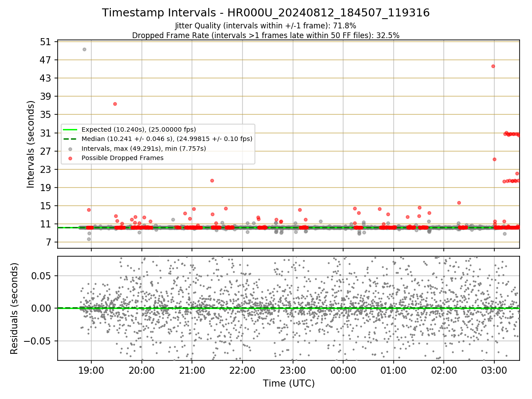
Task: Click the 'Time (UTC)' x-axis label
Action: click(x=289, y=383)
